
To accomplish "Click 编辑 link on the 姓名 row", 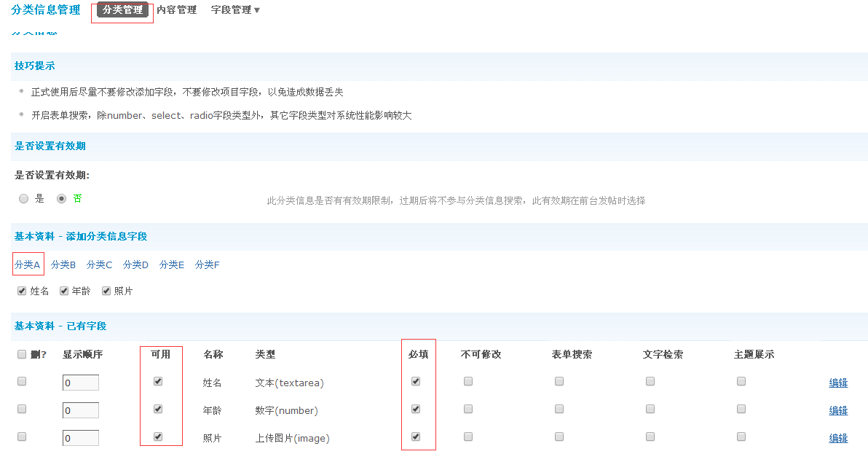I will click(x=838, y=382).
